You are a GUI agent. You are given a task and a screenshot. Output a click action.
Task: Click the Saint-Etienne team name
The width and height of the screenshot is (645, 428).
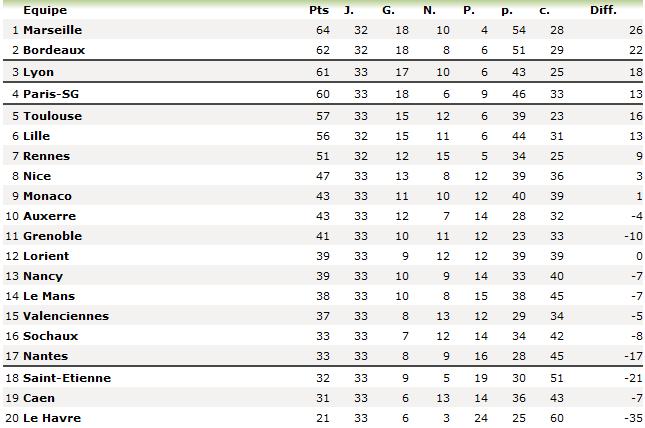pyautogui.click(x=67, y=378)
